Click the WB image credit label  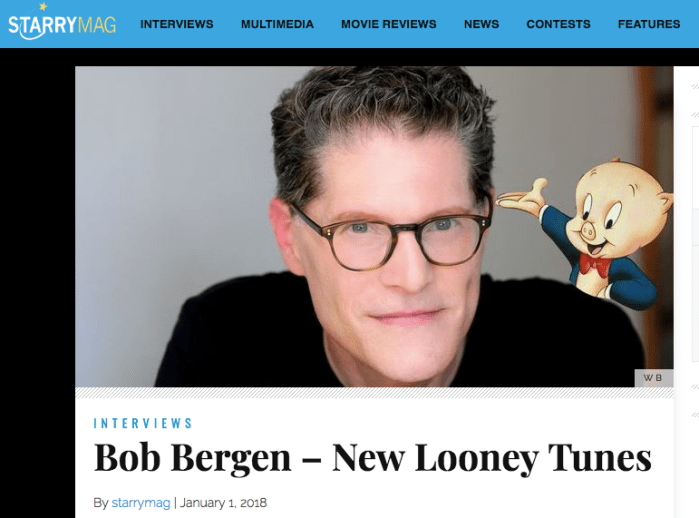click(653, 378)
